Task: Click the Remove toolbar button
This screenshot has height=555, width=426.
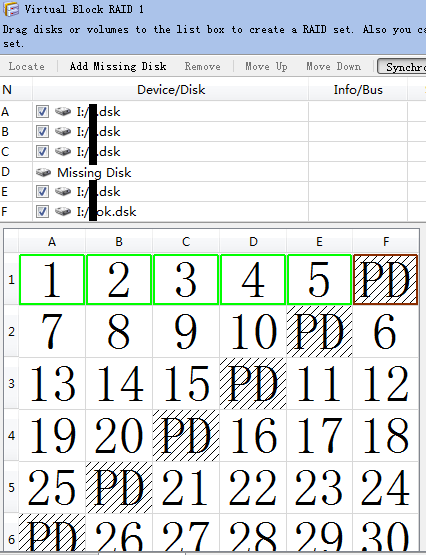Action: coord(202,66)
